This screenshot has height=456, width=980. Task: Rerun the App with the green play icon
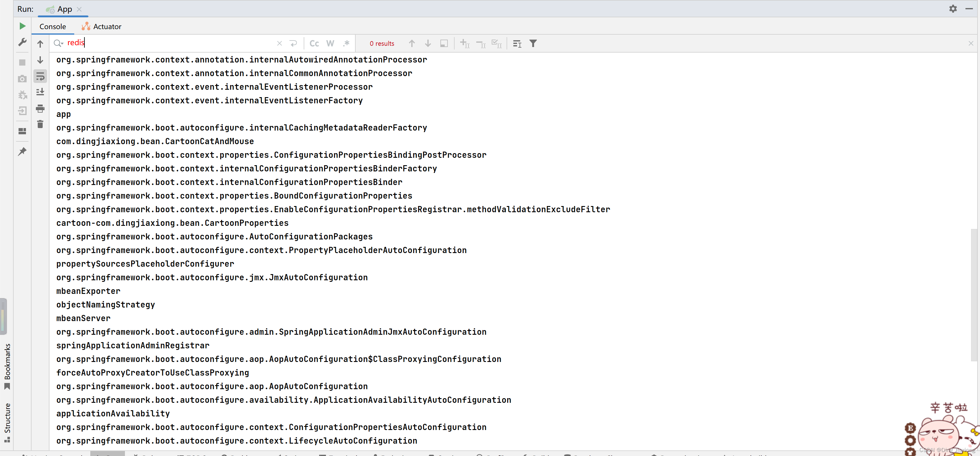(23, 26)
